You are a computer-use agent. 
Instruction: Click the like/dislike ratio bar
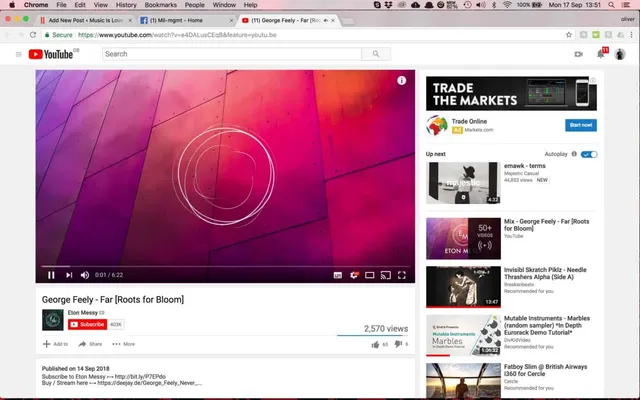372,336
